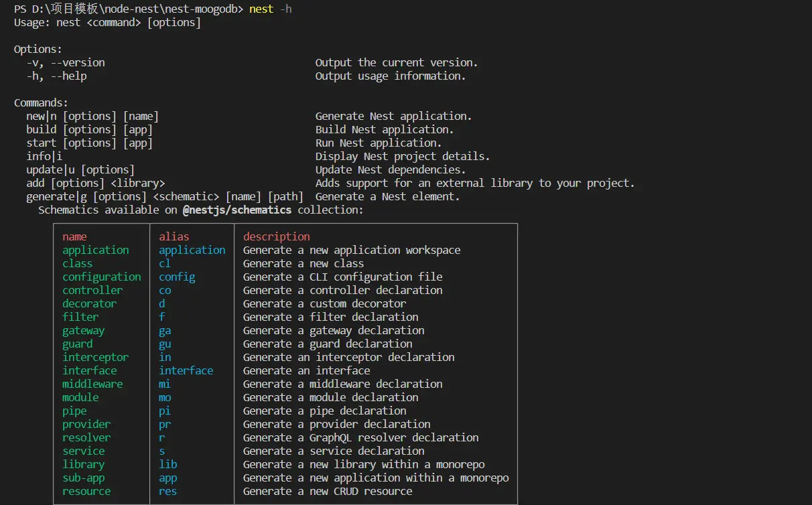The width and height of the screenshot is (812, 505).
Task: Click 'middleware' schematic name
Action: point(92,384)
